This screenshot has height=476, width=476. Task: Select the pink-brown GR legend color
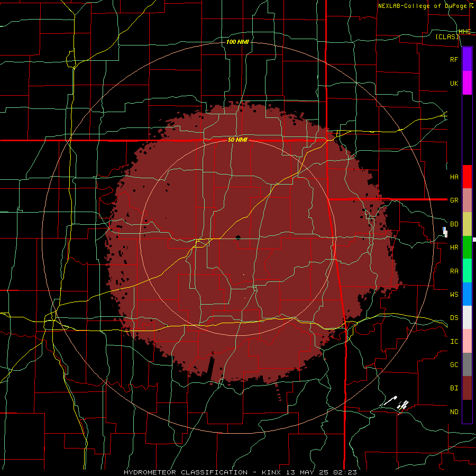point(467,200)
